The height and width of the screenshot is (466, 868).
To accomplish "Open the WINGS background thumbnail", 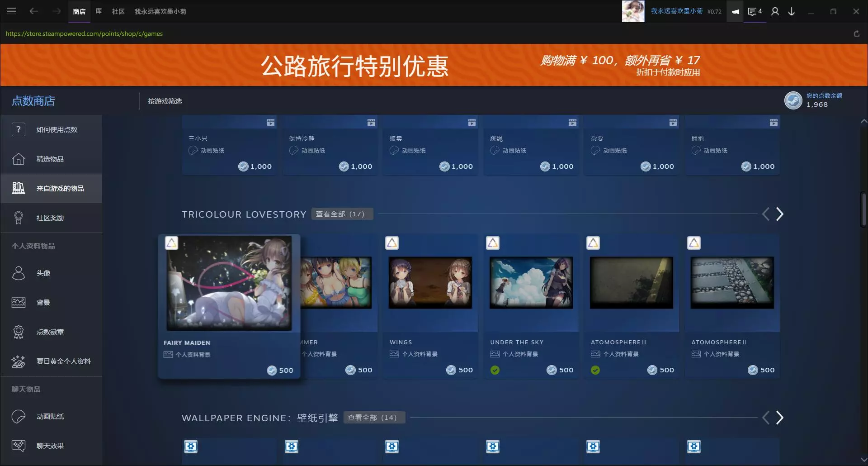I will click(430, 283).
